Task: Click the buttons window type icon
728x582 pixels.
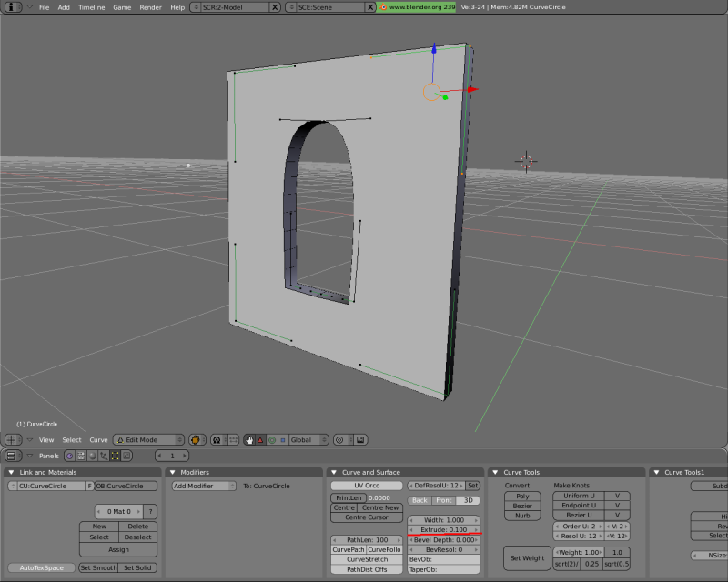Action: pyautogui.click(x=11, y=456)
